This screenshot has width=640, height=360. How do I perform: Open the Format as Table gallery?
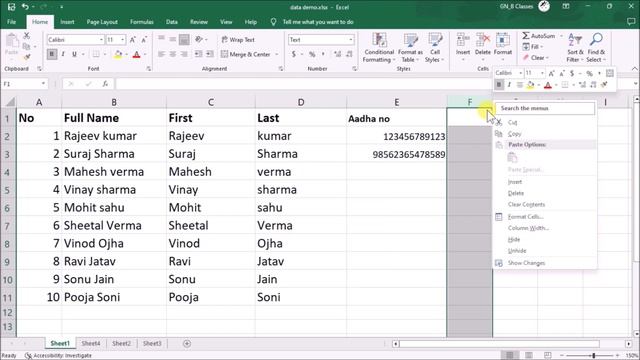point(410,48)
